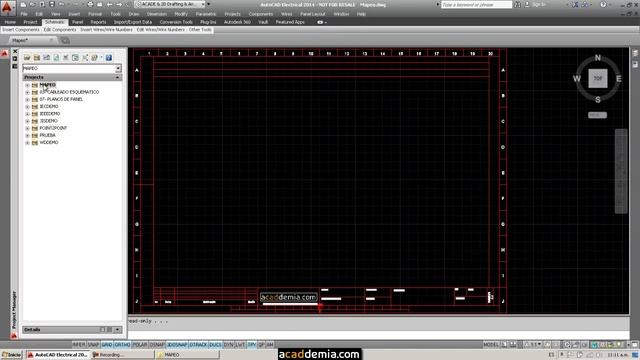Toggle OSNAP in status bar
The width and height of the screenshot is (640, 360).
pos(157,345)
